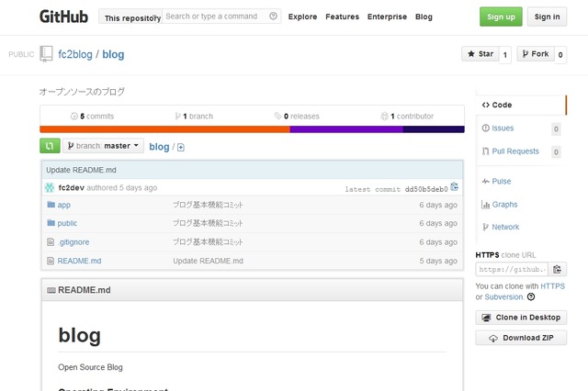Click the repository book icon
This screenshot has width=588, height=391.
pyautogui.click(x=46, y=54)
